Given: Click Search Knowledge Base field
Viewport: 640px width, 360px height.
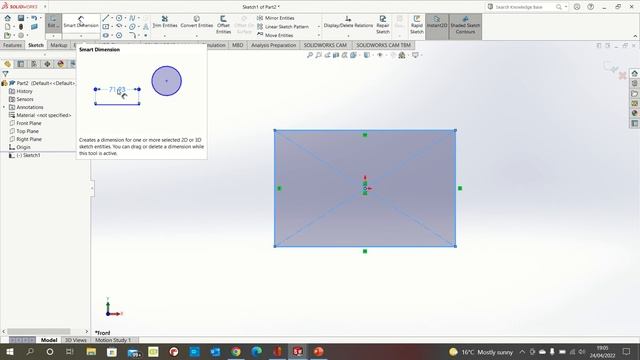Looking at the screenshot, I should click(x=523, y=7).
